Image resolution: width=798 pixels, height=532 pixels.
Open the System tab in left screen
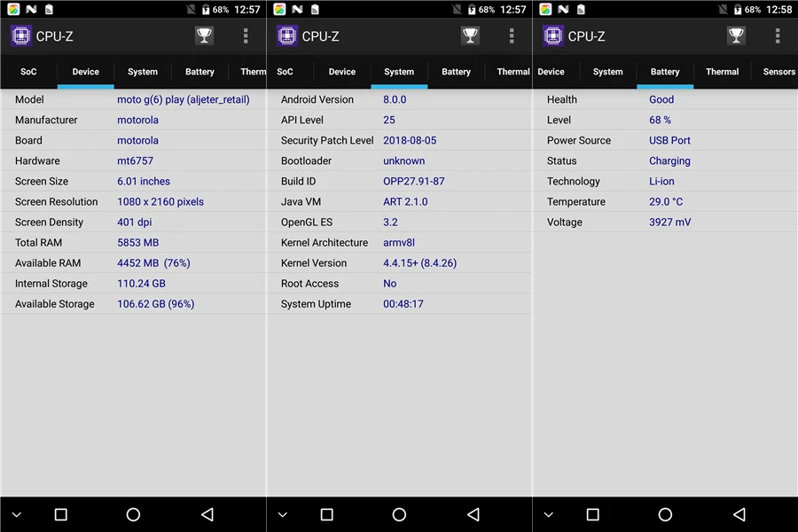point(143,72)
